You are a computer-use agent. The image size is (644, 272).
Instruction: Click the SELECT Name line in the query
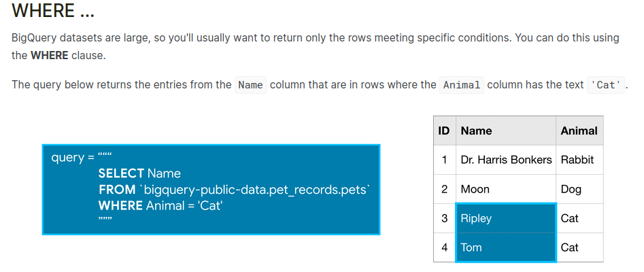pos(139,174)
